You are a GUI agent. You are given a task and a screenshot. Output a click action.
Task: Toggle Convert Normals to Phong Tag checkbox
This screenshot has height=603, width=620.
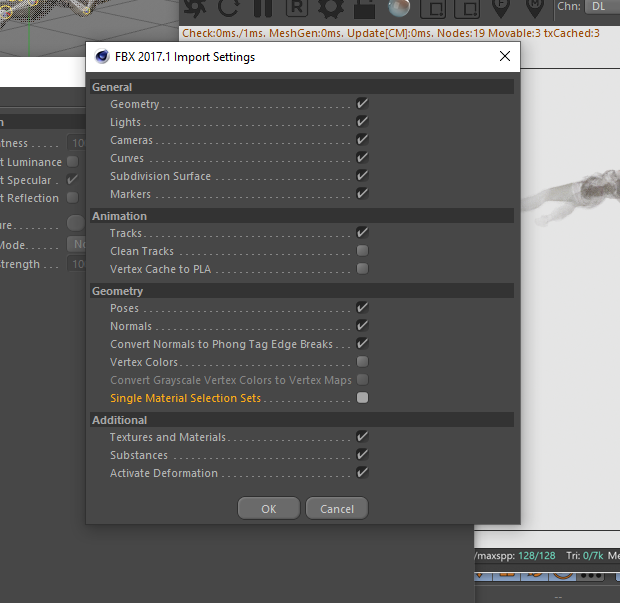362,343
